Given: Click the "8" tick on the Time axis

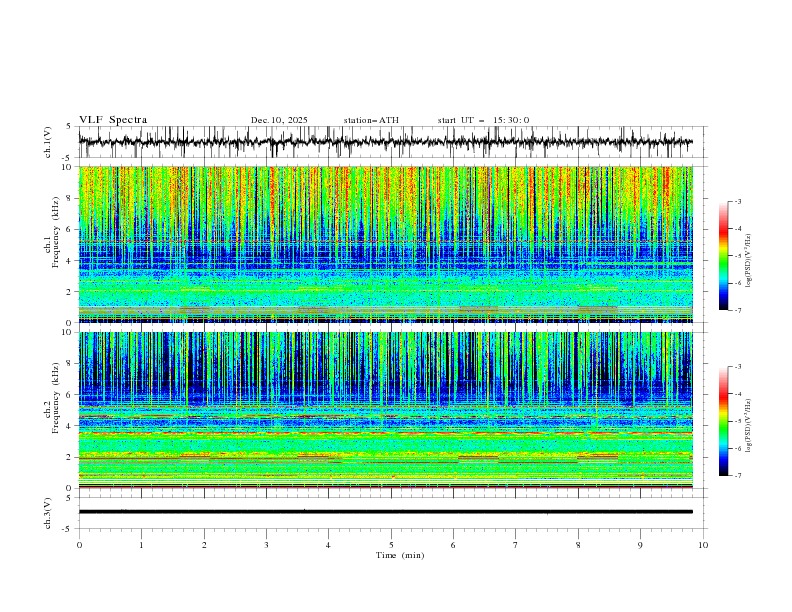Looking at the screenshot, I should (x=578, y=545).
